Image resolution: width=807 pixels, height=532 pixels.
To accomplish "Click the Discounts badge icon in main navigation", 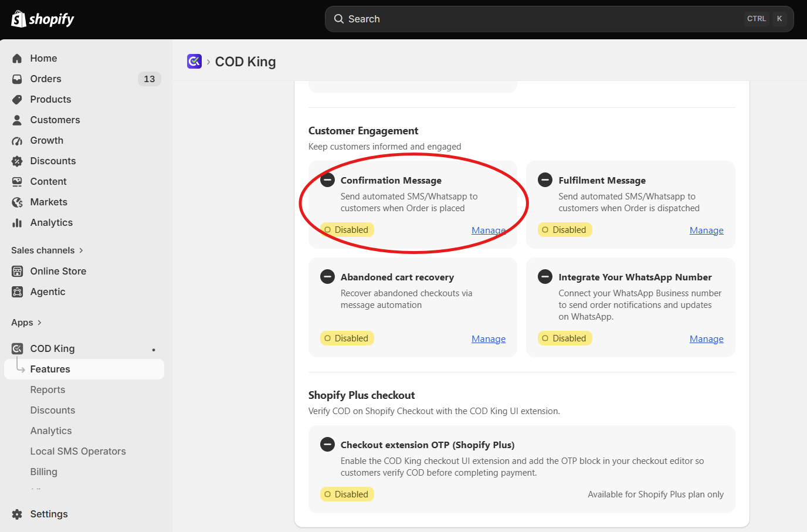I will [x=17, y=161].
